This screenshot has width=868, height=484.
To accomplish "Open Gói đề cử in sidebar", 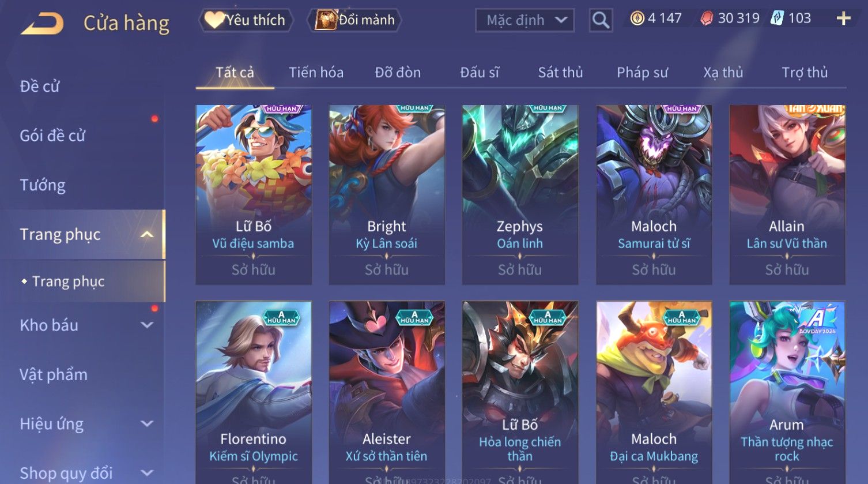I will point(52,136).
